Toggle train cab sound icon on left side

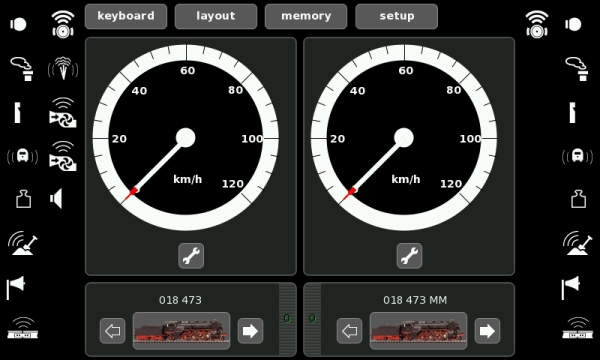pos(23,156)
